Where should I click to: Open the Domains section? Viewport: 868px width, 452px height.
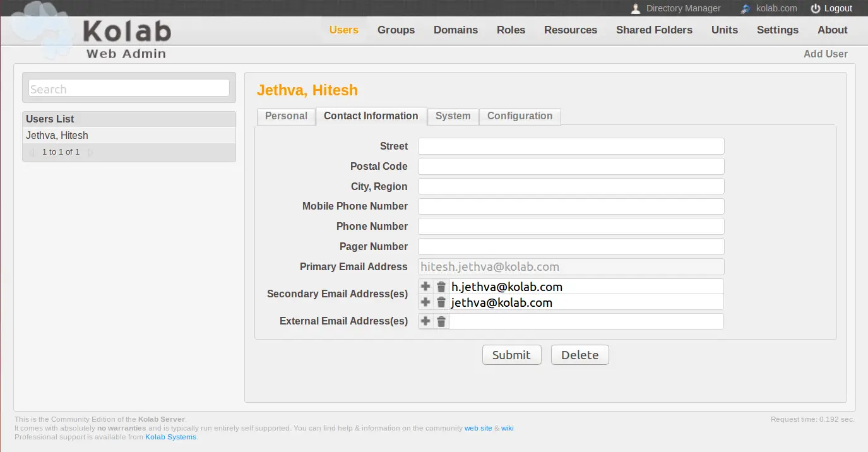point(456,30)
